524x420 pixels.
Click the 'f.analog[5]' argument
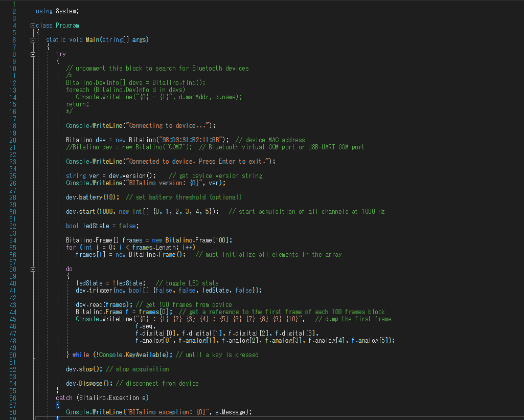pyautogui.click(x=370, y=341)
